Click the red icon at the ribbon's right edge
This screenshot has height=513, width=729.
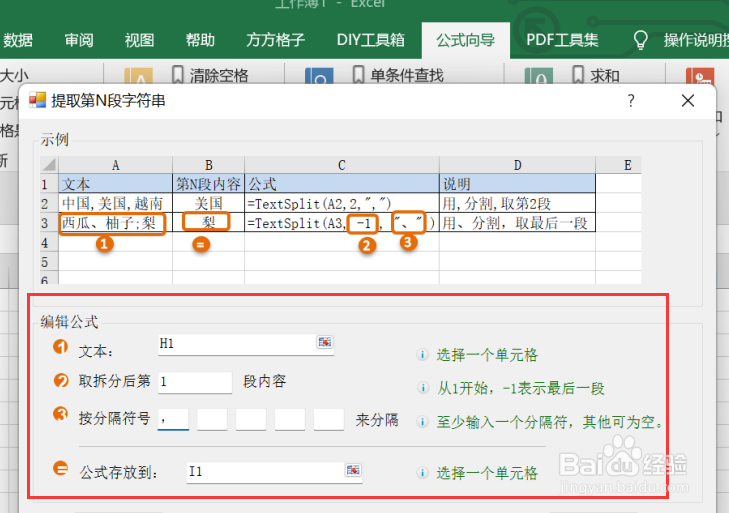(x=700, y=76)
